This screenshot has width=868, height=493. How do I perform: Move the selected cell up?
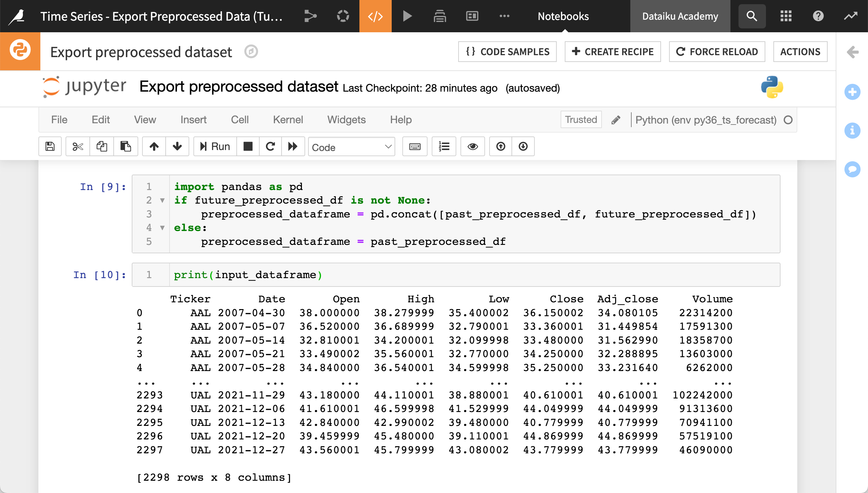click(x=154, y=146)
